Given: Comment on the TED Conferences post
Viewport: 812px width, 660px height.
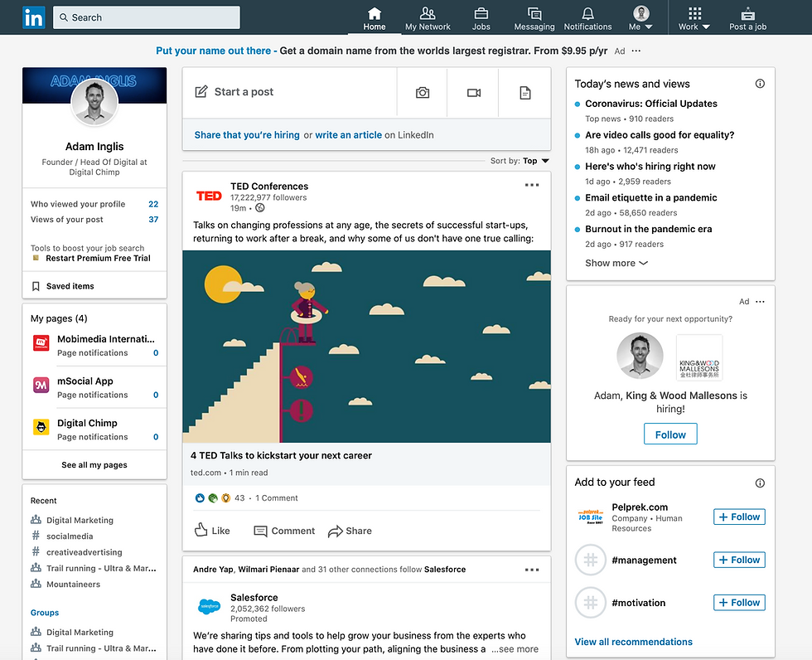Looking at the screenshot, I should (x=283, y=531).
